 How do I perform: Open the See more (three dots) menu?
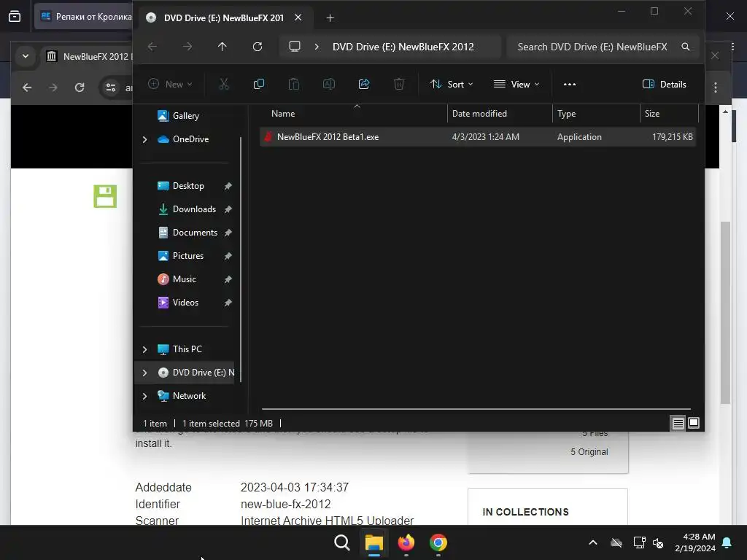pyautogui.click(x=570, y=85)
